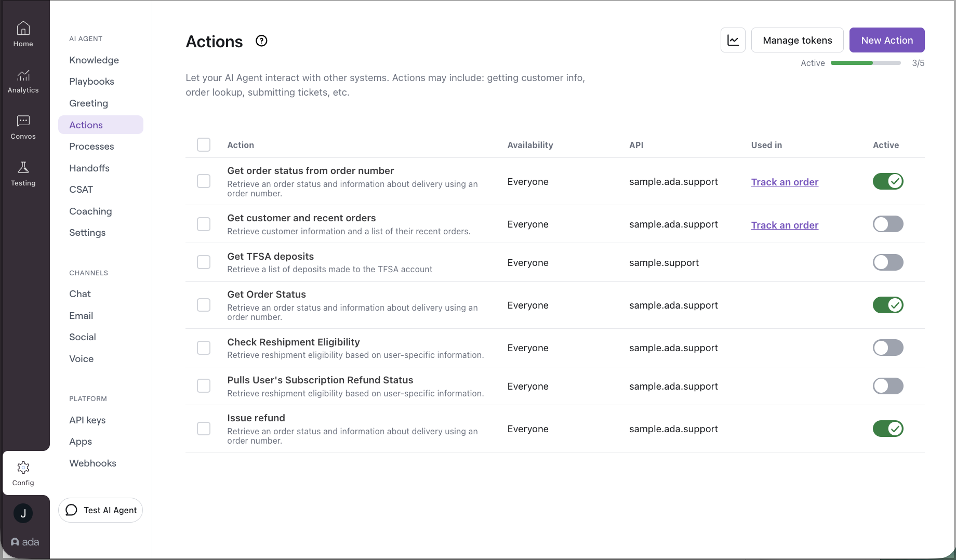Screen dimensions: 956x560
Task: Turn off Get Order Status toggle
Action: [x=887, y=305]
